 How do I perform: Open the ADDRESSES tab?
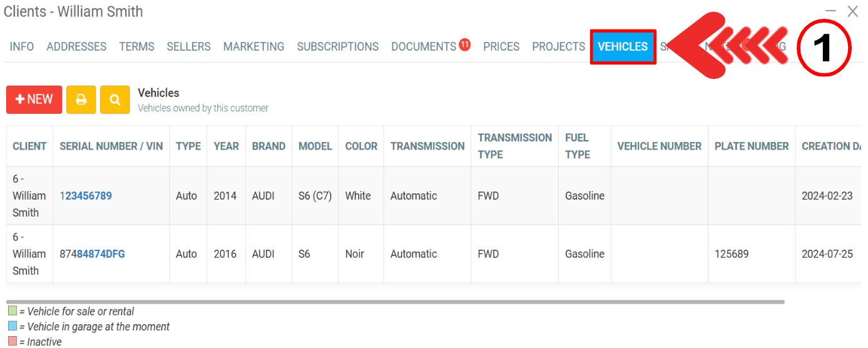(76, 47)
